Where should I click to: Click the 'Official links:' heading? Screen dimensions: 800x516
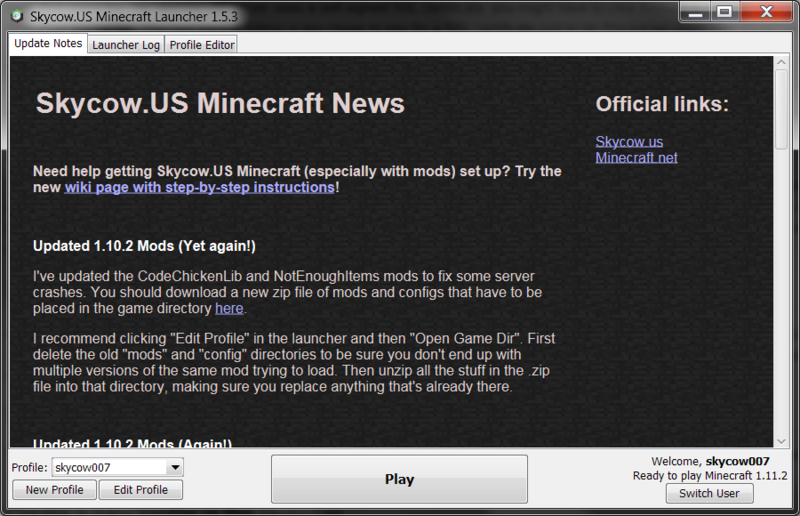click(662, 104)
